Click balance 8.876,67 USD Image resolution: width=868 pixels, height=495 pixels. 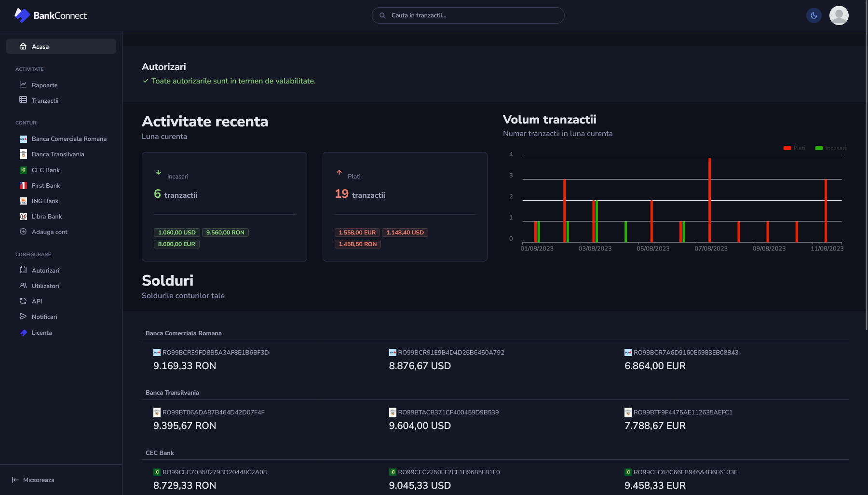(420, 366)
